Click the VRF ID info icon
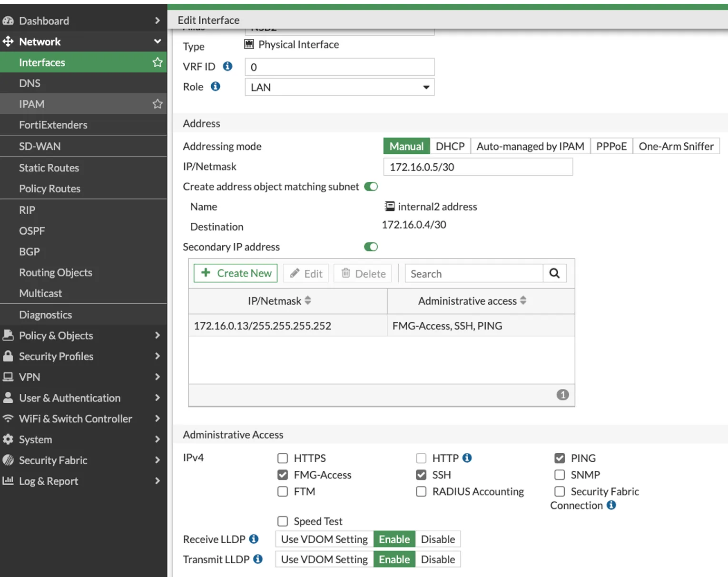 coord(228,66)
